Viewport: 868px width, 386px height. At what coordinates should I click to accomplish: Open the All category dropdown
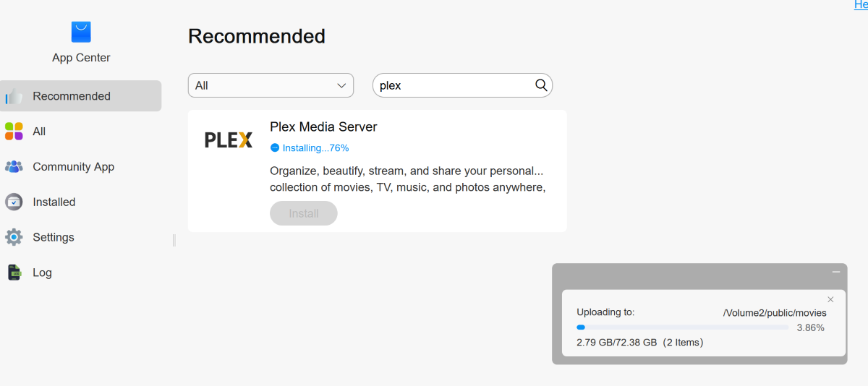(x=271, y=85)
